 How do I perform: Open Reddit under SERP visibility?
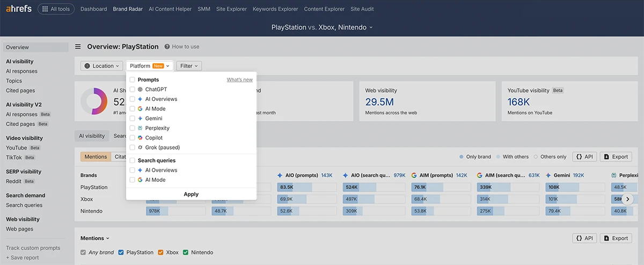pos(14,181)
